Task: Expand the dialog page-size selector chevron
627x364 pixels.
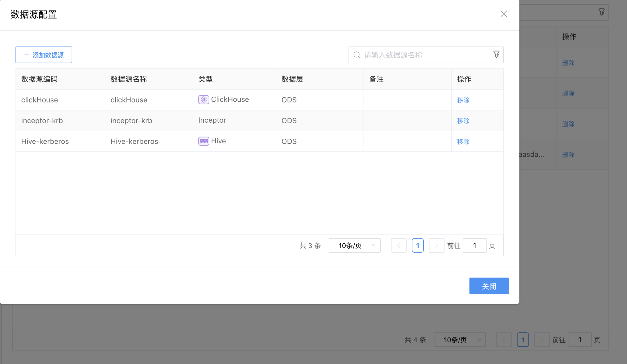Action: pos(375,245)
